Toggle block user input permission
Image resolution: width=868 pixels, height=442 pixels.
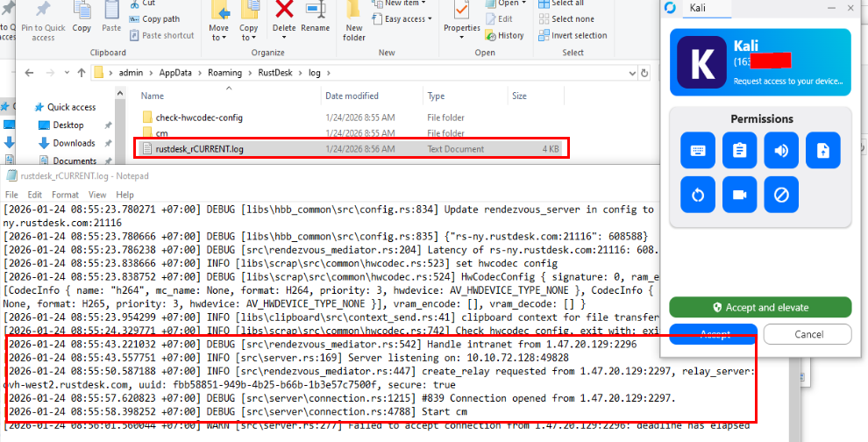[x=781, y=195]
